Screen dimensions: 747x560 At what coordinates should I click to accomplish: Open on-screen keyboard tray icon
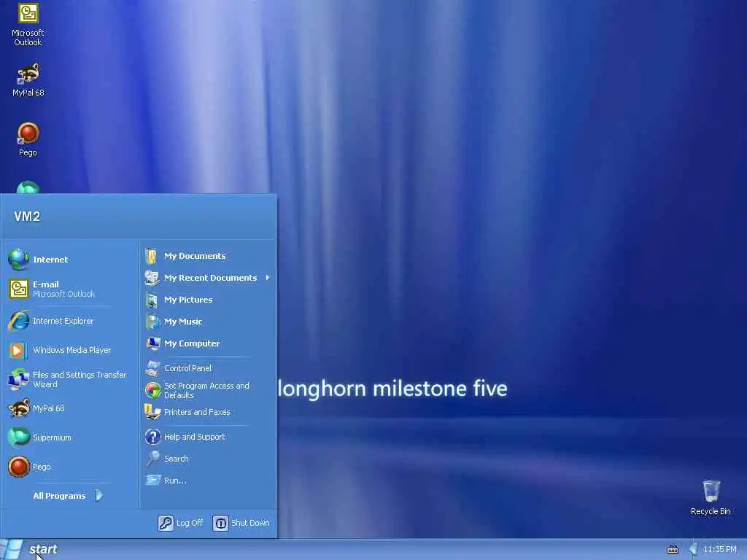click(672, 550)
